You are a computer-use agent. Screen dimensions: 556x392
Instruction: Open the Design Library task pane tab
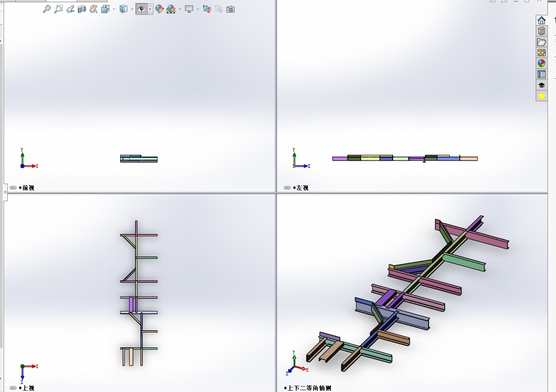coord(542,31)
